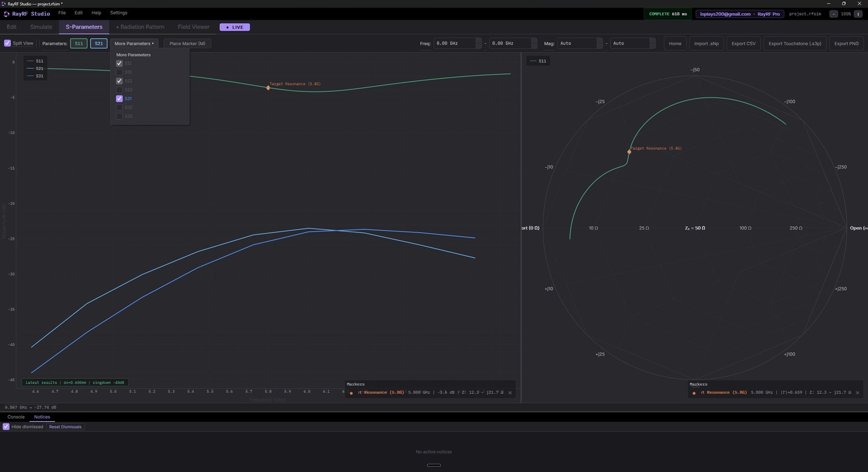Viewport: 868px width, 472px height.
Task: Click S11 legend entry in Smith chart
Action: pyautogui.click(x=538, y=61)
